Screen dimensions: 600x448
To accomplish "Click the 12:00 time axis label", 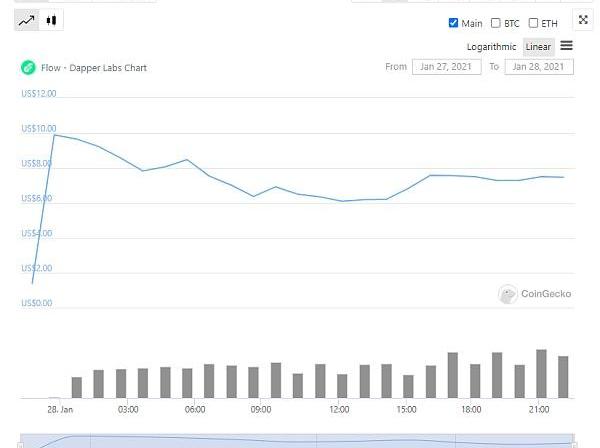I will (x=339, y=409).
